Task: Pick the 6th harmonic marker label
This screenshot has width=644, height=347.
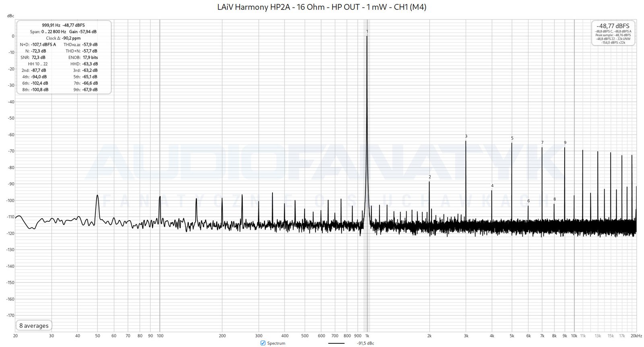Action: 528,201
